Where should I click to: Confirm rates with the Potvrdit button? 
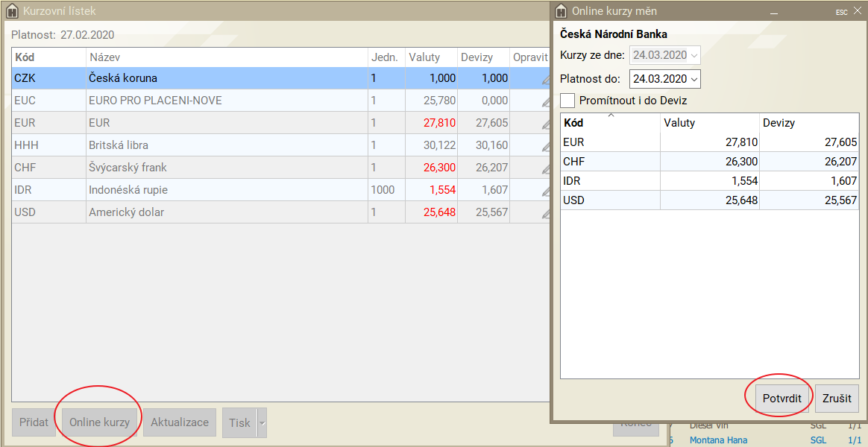(781, 399)
